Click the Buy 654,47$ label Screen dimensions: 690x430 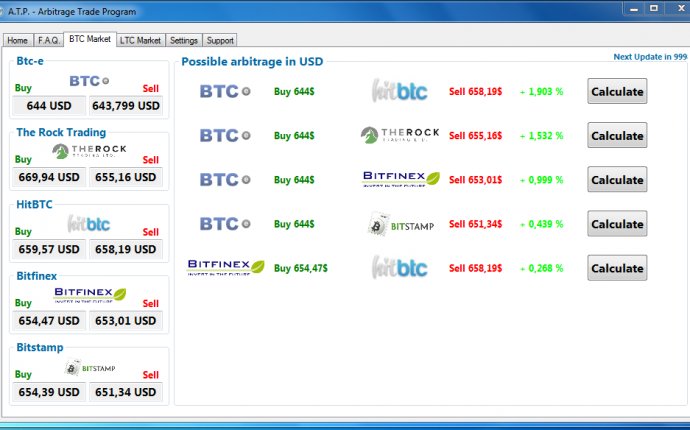coord(301,268)
